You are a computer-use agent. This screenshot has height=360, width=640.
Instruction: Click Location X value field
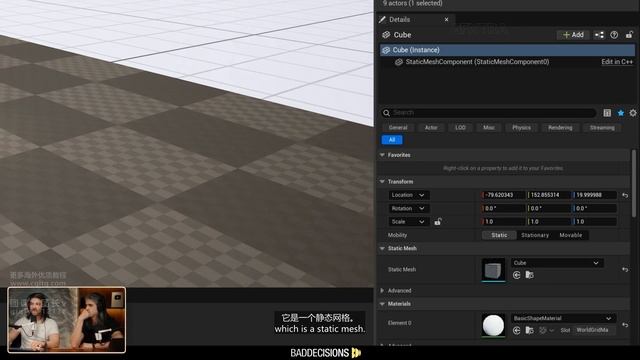[x=504, y=195]
